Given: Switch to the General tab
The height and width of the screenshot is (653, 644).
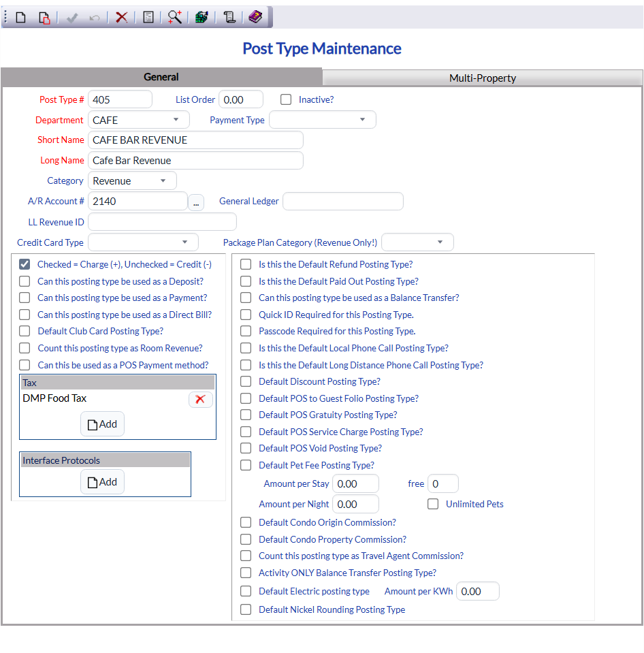Looking at the screenshot, I should 161,77.
